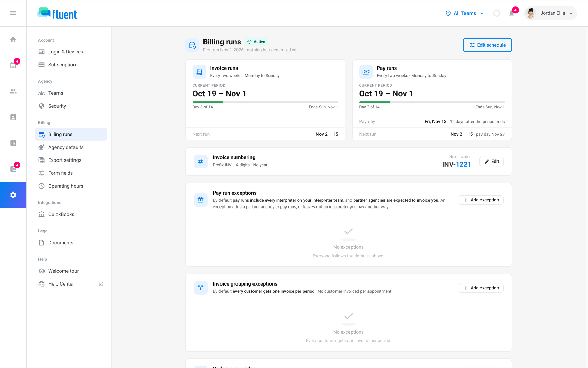This screenshot has width=588, height=368.
Task: Select the settings gear icon in rail
Action: (x=13, y=195)
